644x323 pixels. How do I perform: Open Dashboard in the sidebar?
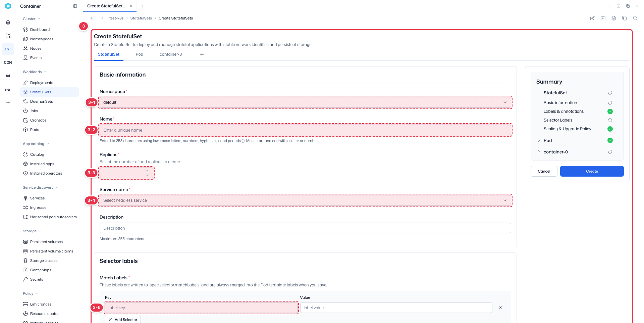49,30
